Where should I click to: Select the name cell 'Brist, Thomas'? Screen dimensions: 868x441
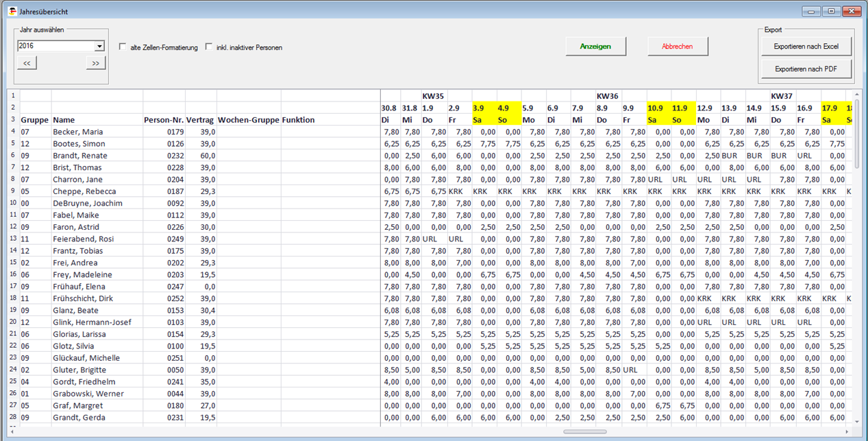[x=97, y=167]
